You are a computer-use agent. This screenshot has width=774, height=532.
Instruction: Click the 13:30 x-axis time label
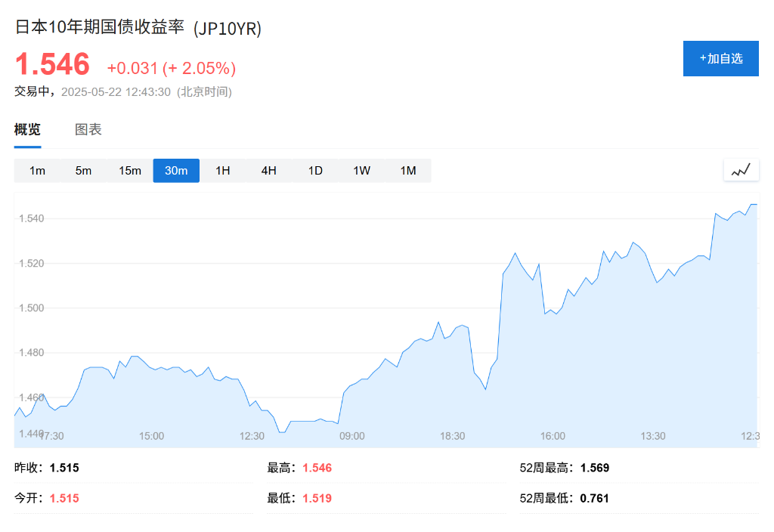(x=653, y=436)
